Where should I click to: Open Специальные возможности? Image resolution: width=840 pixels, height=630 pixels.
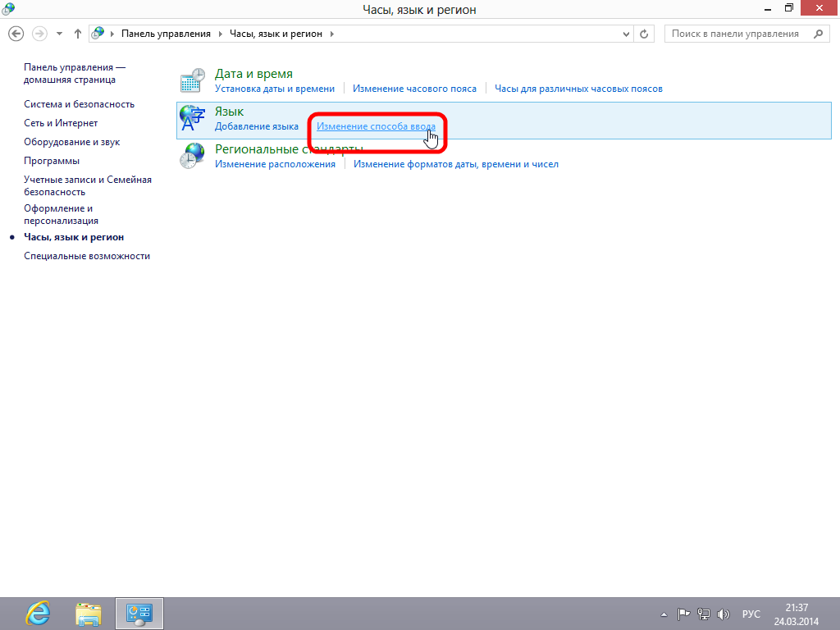pyautogui.click(x=87, y=256)
